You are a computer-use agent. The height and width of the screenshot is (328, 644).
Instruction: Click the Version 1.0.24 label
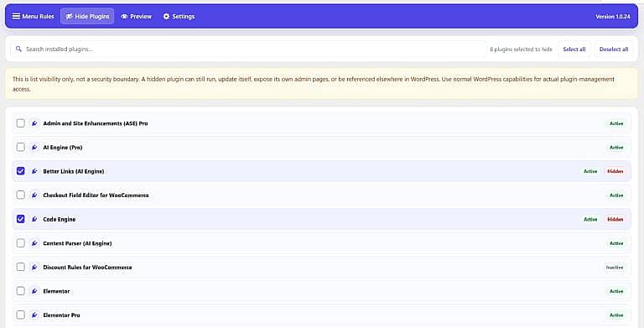(612, 17)
